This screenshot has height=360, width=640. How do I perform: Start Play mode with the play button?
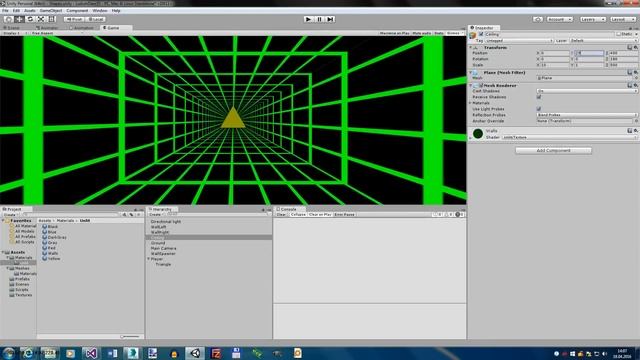coord(309,19)
